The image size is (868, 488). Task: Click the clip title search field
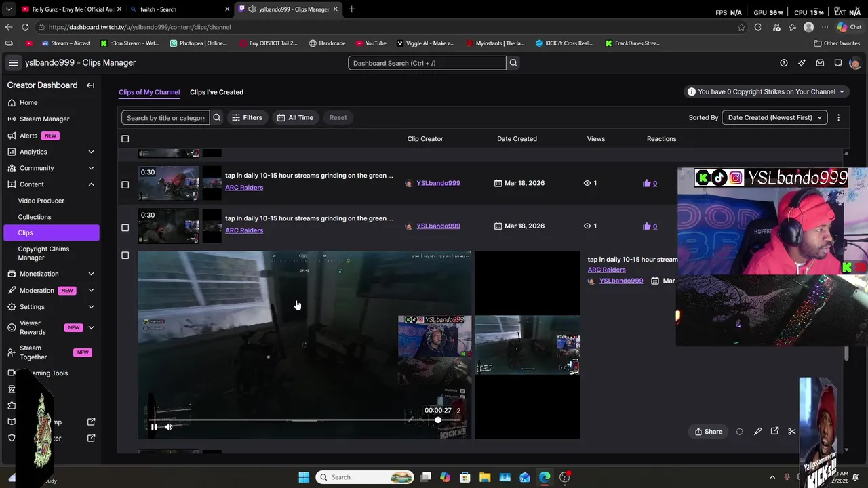(165, 118)
